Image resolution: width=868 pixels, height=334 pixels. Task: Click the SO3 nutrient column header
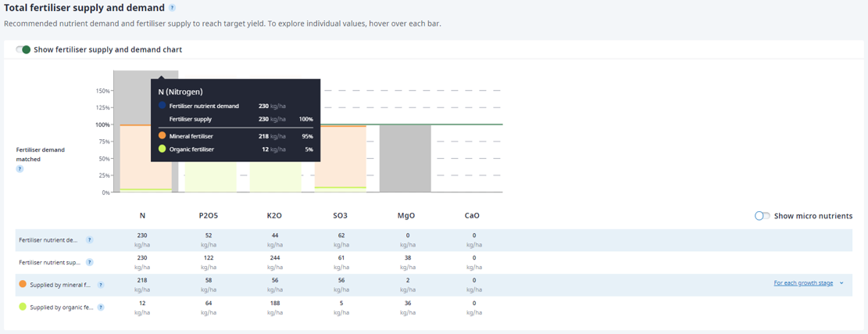(x=341, y=216)
